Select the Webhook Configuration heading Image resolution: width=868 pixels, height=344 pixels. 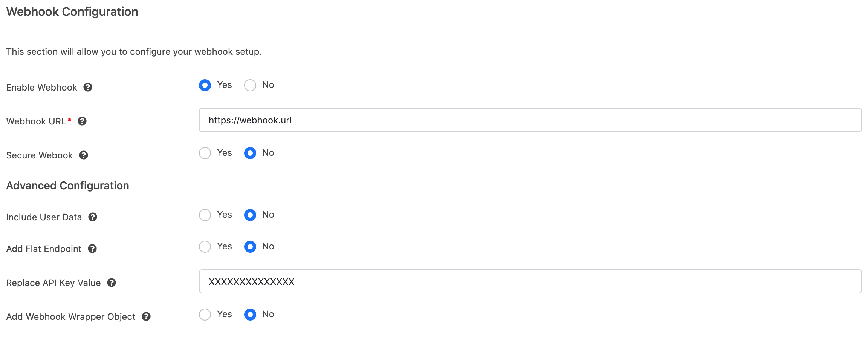click(x=72, y=12)
